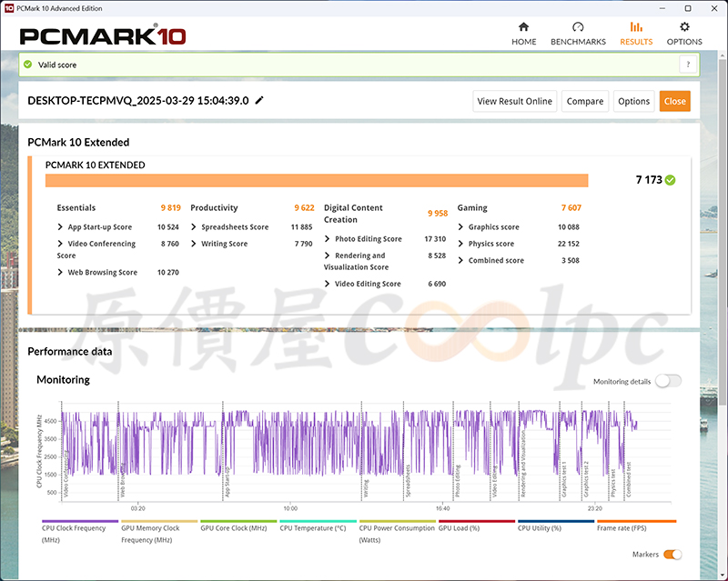This screenshot has width=728, height=581.
Task: Click the Writing marker in monitoring chart
Action: [x=366, y=488]
